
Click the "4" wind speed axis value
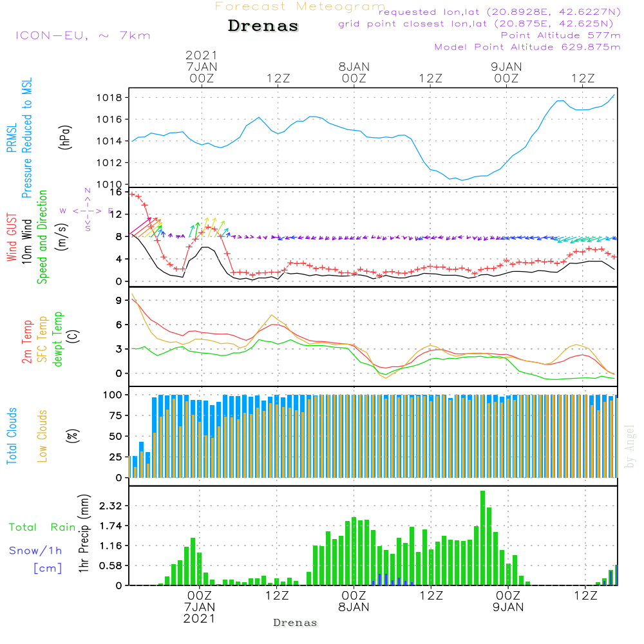119,259
